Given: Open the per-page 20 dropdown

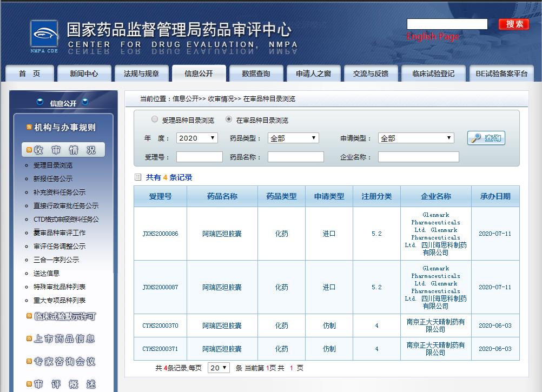Looking at the screenshot, I should click(x=219, y=368).
